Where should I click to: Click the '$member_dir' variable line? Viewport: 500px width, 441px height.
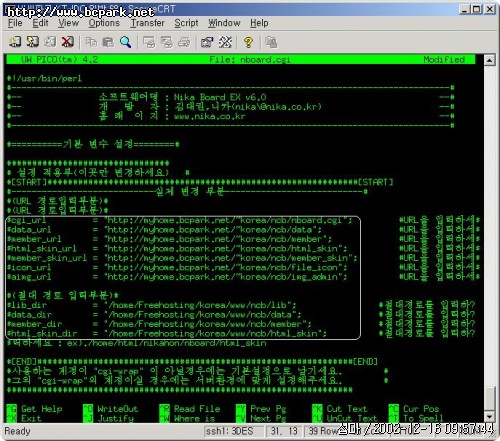coord(159,324)
